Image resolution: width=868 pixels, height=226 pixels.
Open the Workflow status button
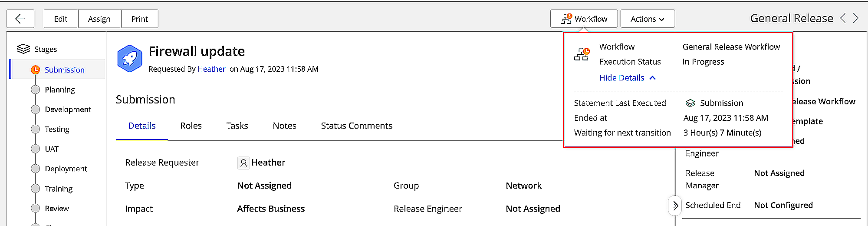(584, 19)
